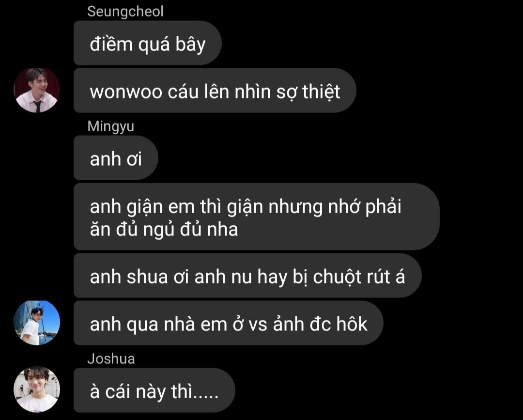Viewport: 523px width, 420px height.
Task: Click the Seungcheol sender name label
Action: click(125, 12)
